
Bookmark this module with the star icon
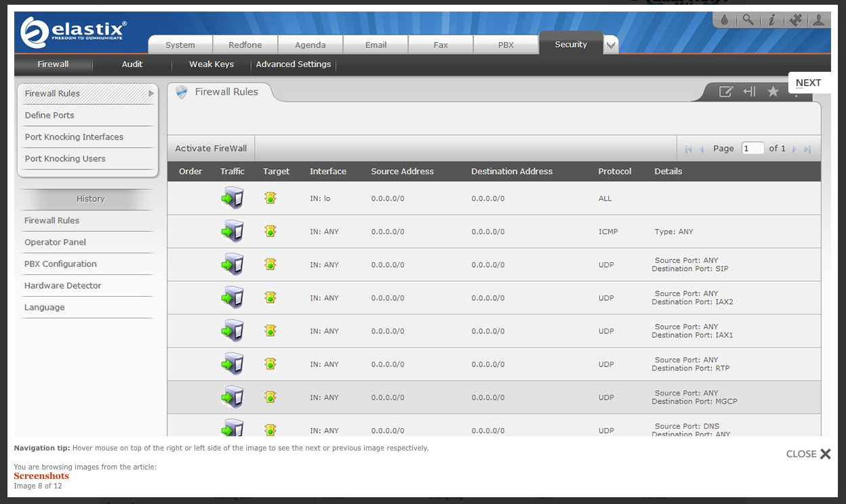[x=773, y=91]
